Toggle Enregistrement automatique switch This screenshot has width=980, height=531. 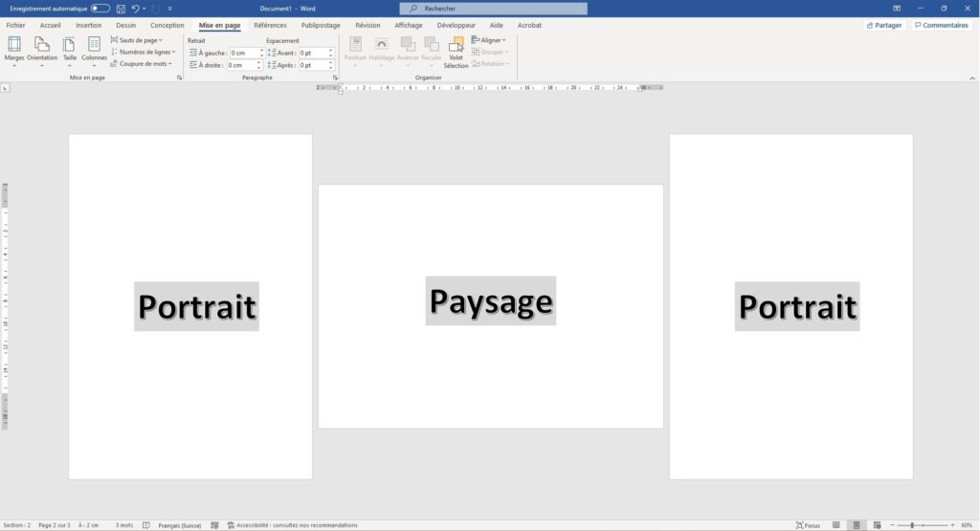coord(100,9)
